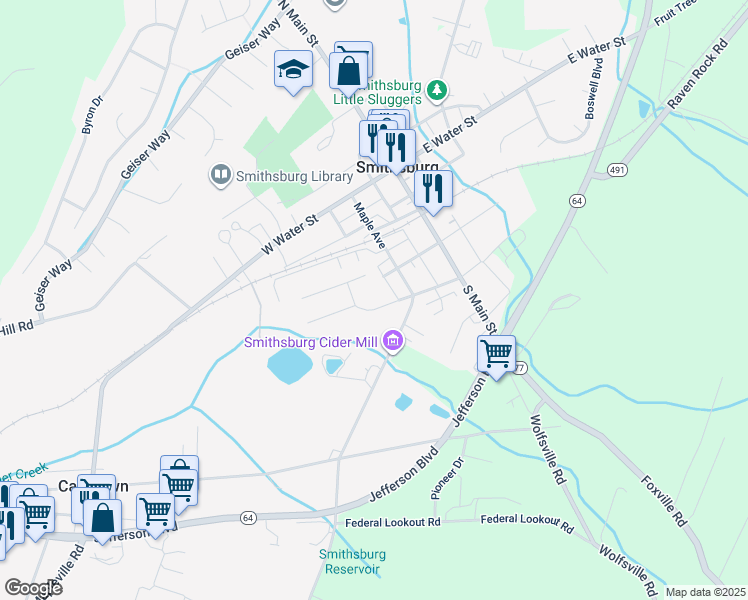Click the Map data ©2025 attribution

click(705, 592)
